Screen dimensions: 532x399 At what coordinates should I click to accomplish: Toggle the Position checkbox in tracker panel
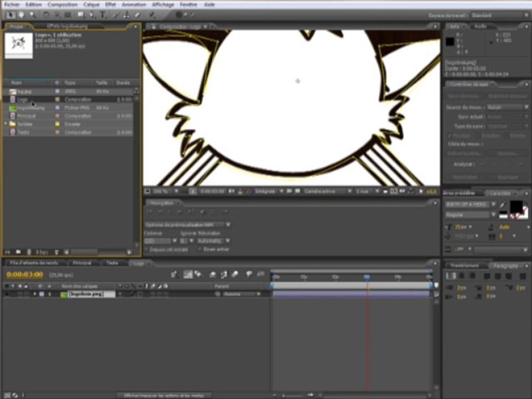tap(449, 135)
